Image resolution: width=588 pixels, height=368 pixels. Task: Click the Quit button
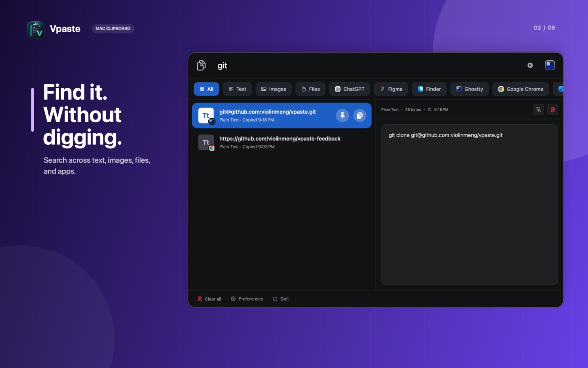pyautogui.click(x=281, y=299)
